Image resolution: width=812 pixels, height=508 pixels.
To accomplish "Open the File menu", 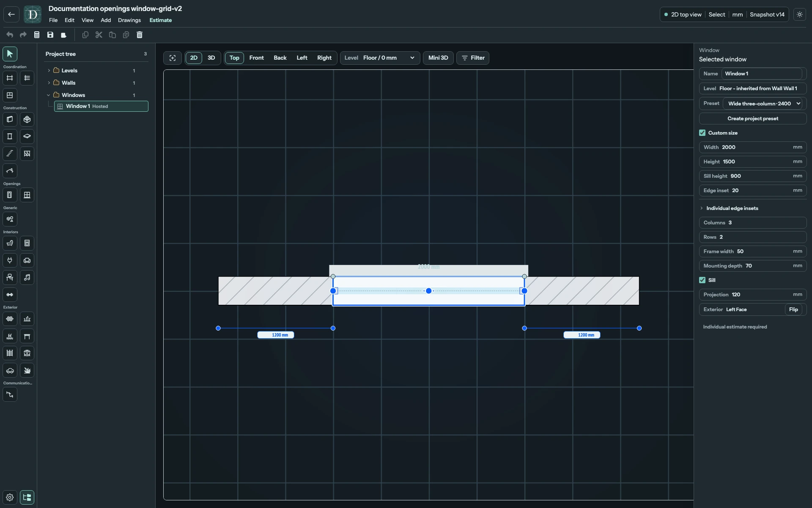I will coord(53,20).
